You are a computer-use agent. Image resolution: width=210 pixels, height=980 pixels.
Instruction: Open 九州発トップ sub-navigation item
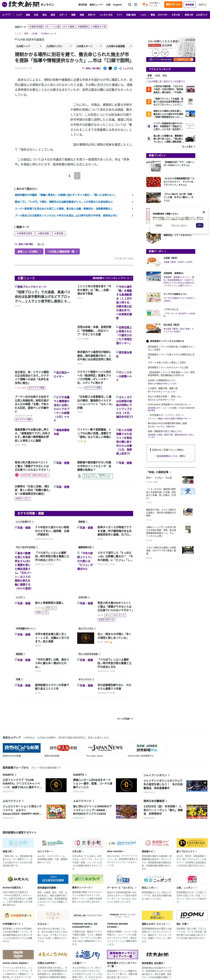(29, 46)
